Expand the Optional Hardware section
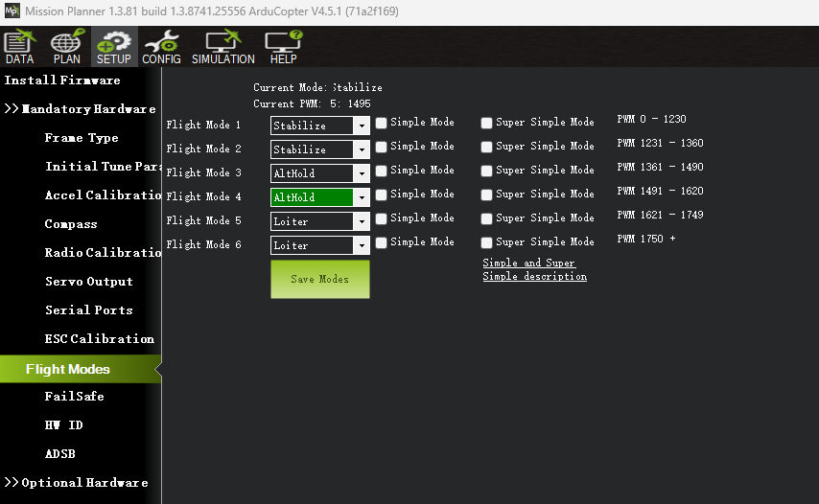 (x=77, y=483)
